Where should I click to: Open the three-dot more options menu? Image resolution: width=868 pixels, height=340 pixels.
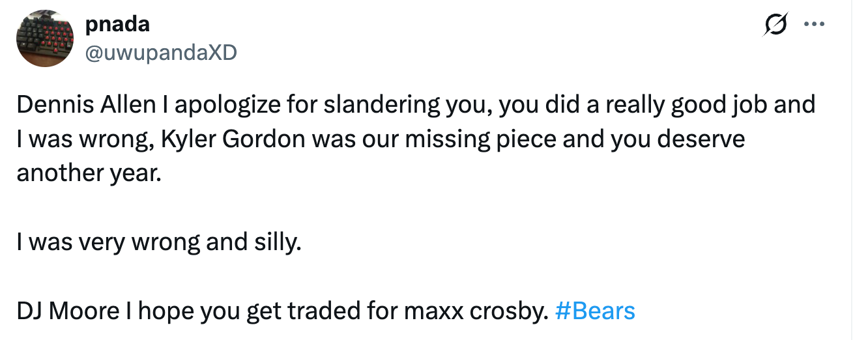click(815, 25)
